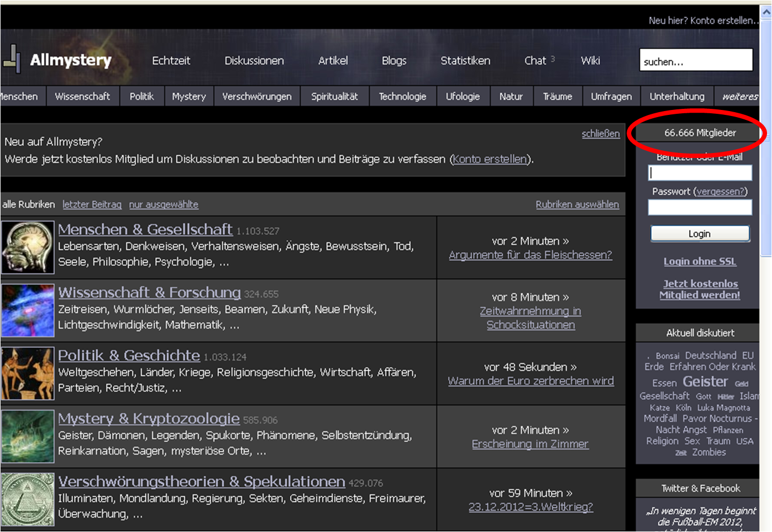
Task: Open the Login ohne SSL link
Action: click(700, 261)
